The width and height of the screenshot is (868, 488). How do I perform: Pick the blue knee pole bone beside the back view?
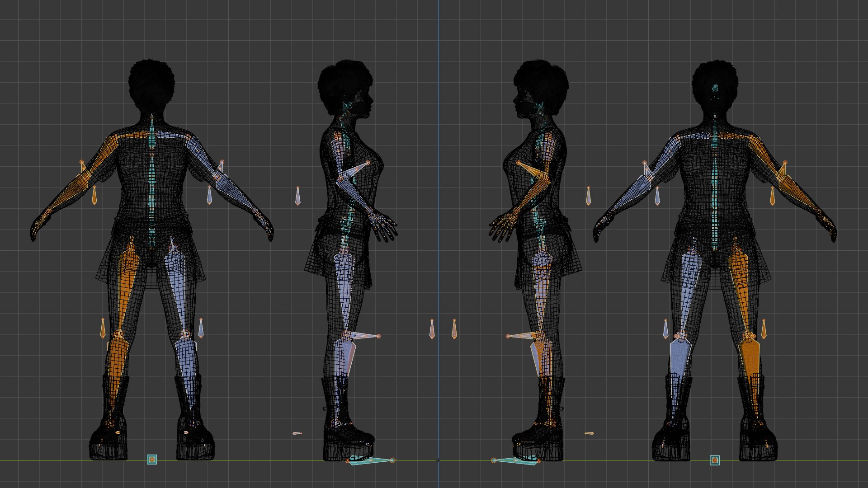click(201, 328)
